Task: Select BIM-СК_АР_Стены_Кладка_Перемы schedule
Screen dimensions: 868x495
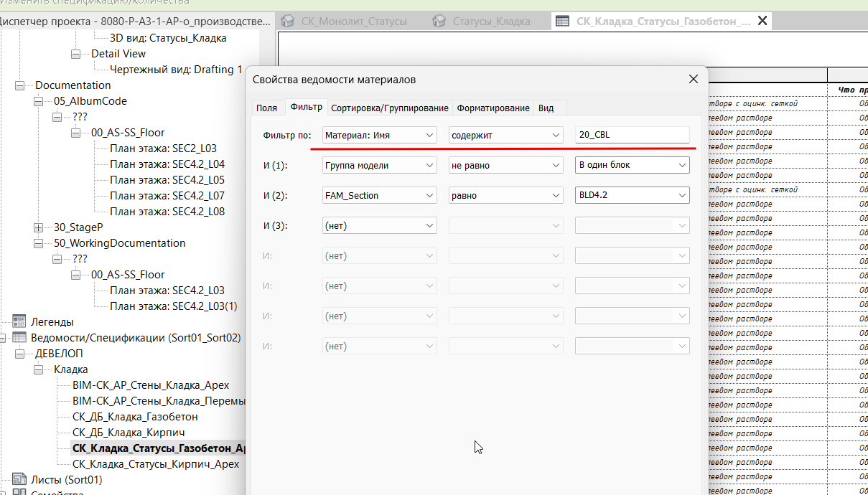Action: coord(159,401)
